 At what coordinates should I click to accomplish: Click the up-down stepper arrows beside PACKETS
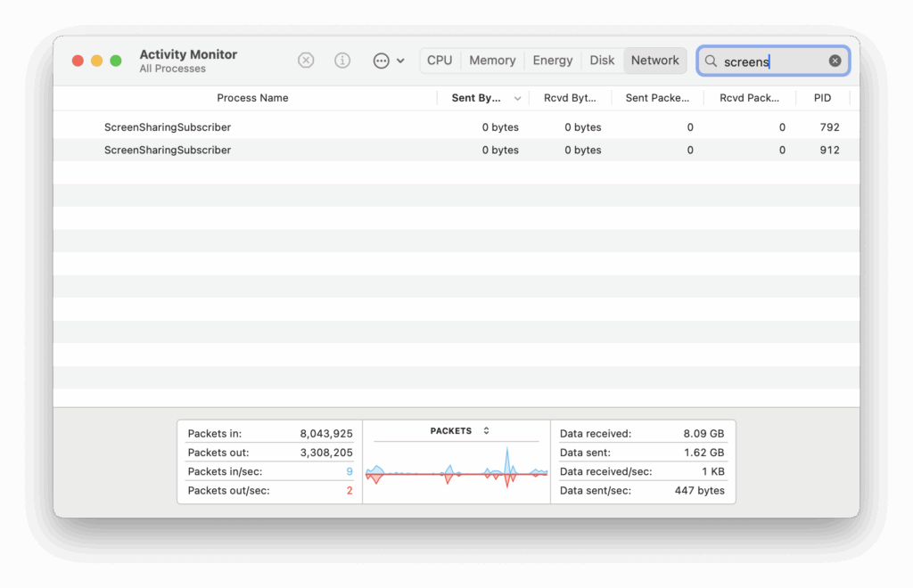click(486, 431)
